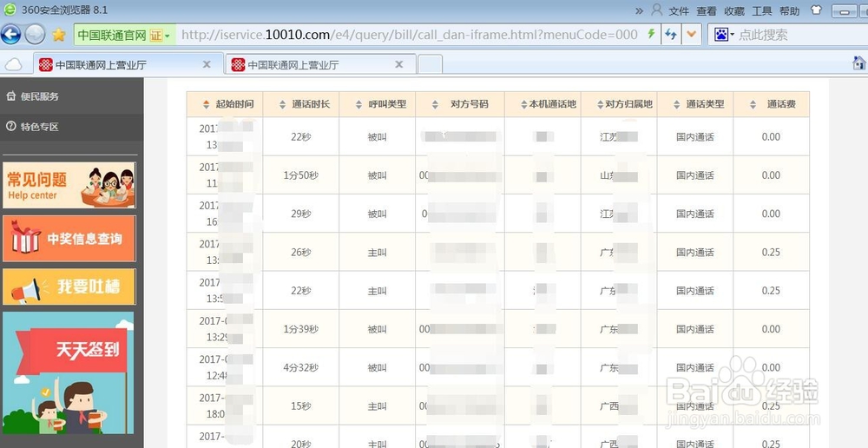Click the browser forward arrow button
The width and height of the screenshot is (868, 448).
click(x=35, y=35)
